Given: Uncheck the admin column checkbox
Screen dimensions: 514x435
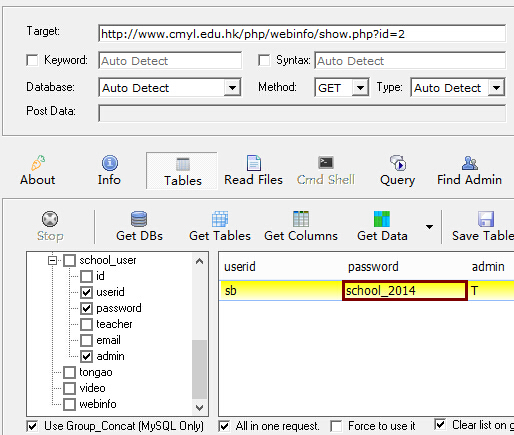Looking at the screenshot, I should pos(86,356).
